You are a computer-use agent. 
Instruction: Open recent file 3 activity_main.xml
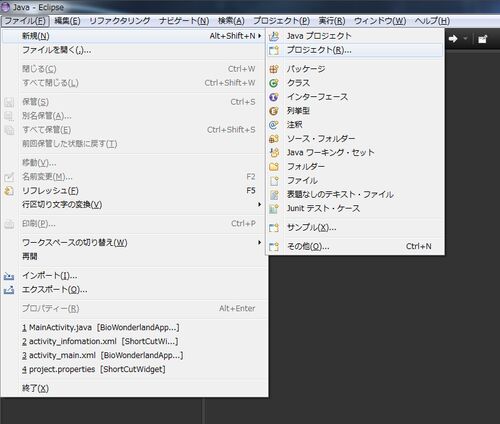click(133, 355)
